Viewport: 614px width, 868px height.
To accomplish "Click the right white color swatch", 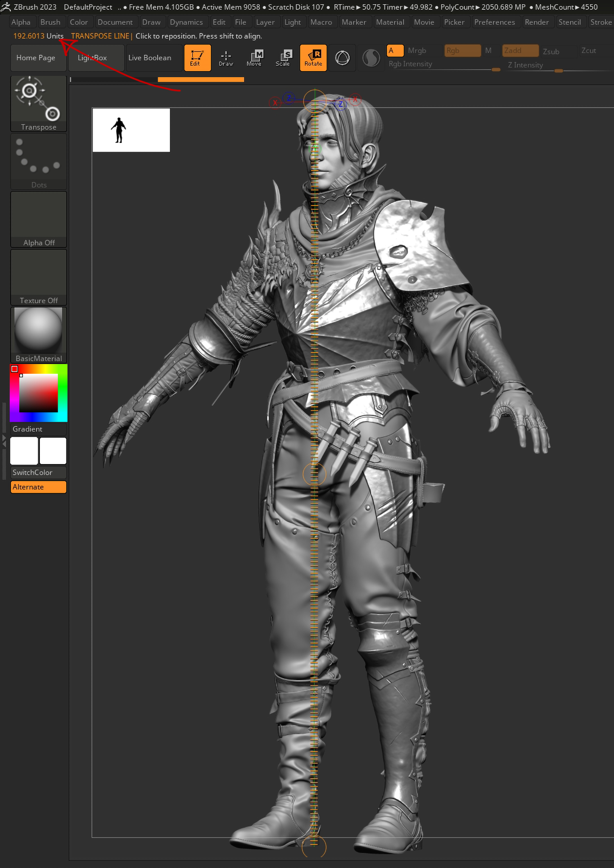I will pyautogui.click(x=53, y=451).
